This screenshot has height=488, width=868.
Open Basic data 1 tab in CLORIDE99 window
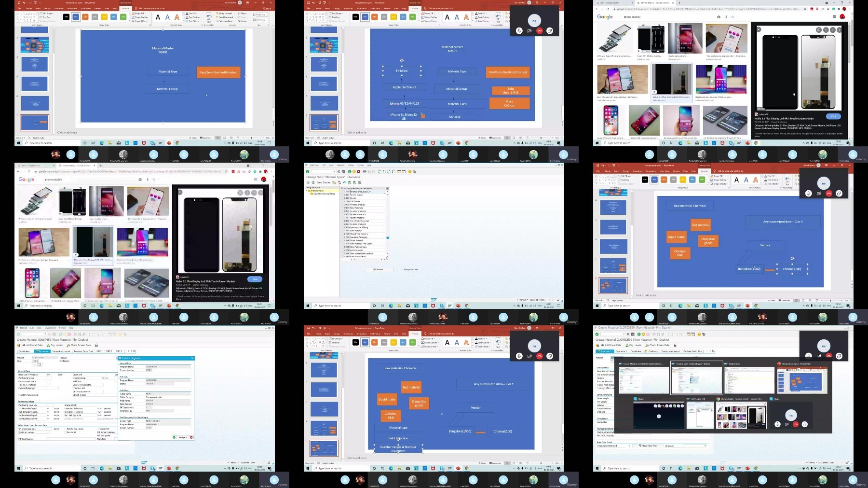[605, 351]
